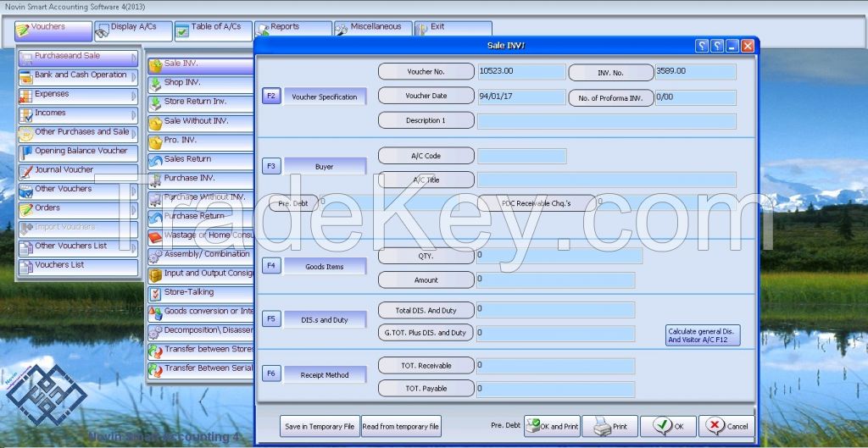Screen dimensions: 868x448
Task: Click Save in Temporary File button
Action: (x=320, y=427)
